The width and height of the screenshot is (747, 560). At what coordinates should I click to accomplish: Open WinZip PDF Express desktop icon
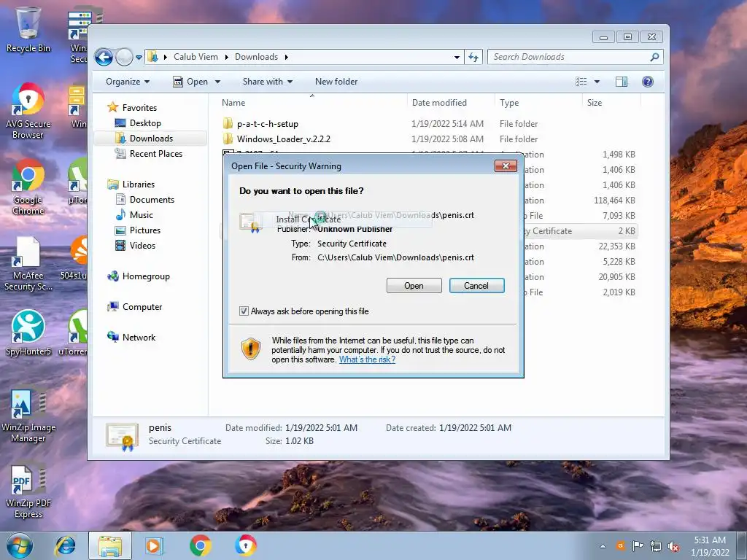(x=28, y=491)
